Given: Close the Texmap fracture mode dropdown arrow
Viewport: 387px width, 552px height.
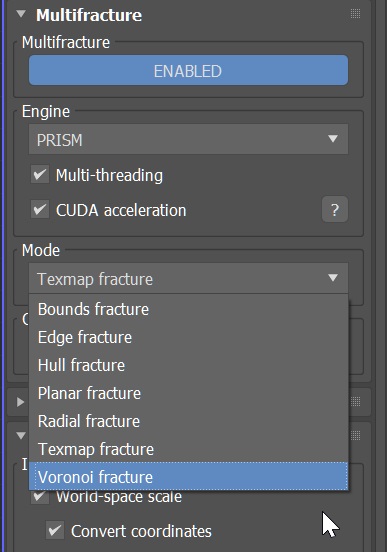Looking at the screenshot, I should coord(333,278).
